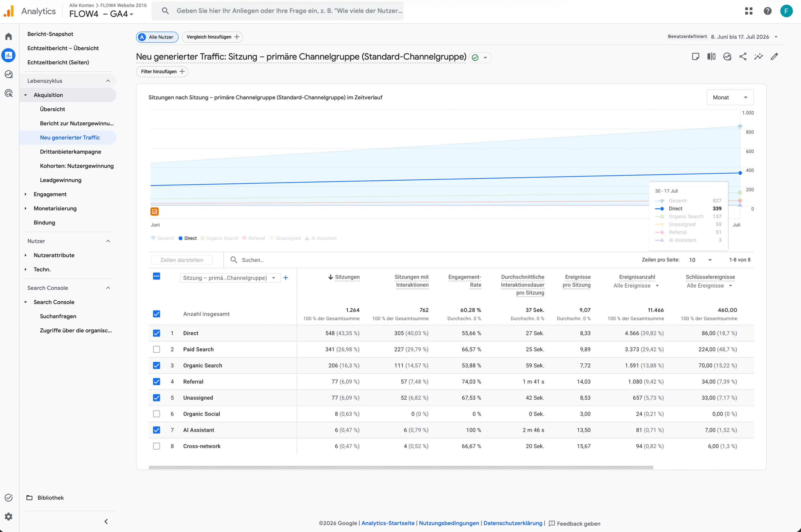Click the top search input field
Viewport: 801px width, 532px height.
[278, 11]
